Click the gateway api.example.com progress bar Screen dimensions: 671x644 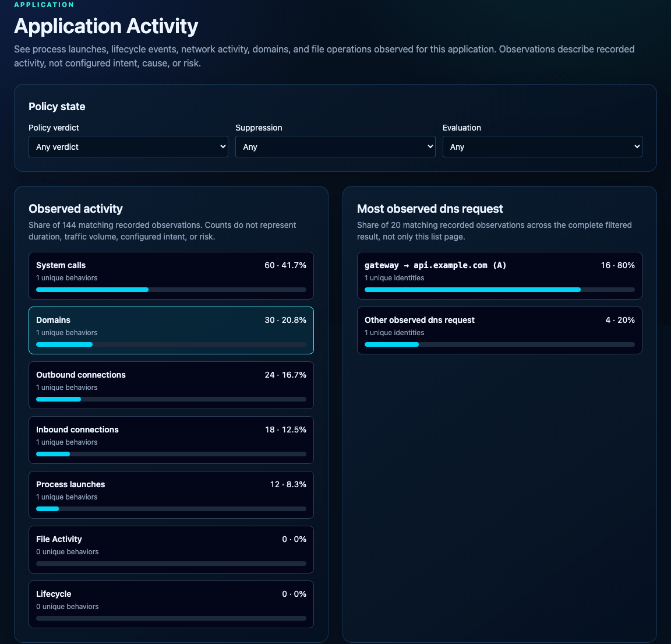[x=499, y=290]
